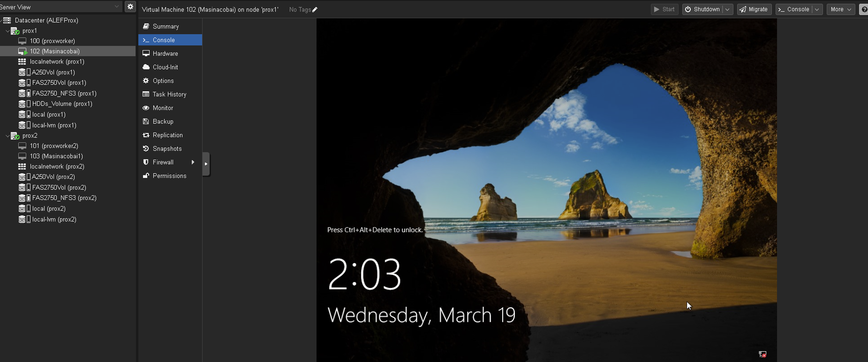This screenshot has width=868, height=362.
Task: Click 'Wednesday, March 19' date text
Action: tap(421, 315)
